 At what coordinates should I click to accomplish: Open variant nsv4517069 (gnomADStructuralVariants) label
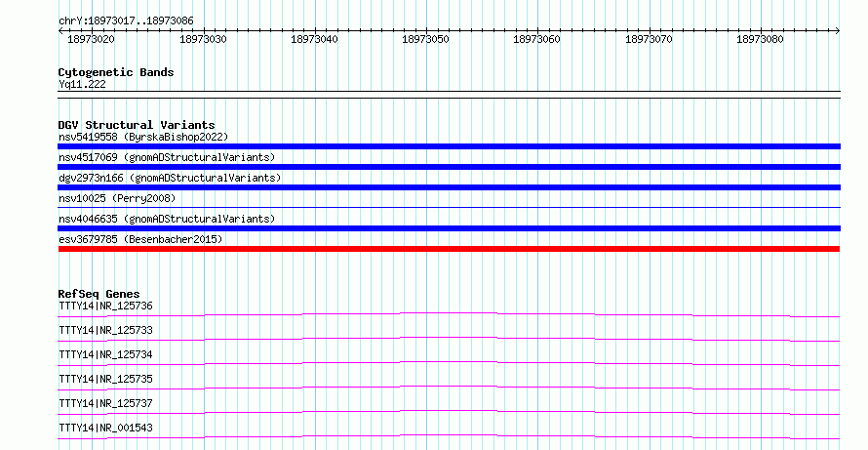[167, 157]
